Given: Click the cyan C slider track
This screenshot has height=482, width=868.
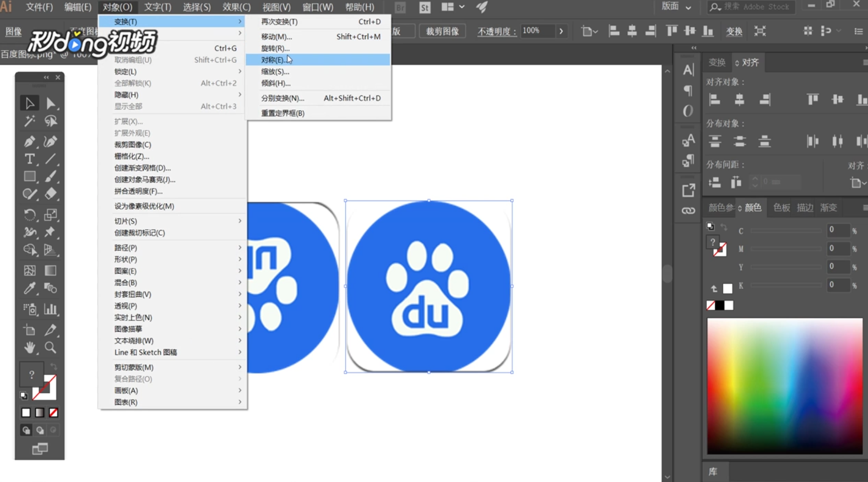Looking at the screenshot, I should coord(786,230).
